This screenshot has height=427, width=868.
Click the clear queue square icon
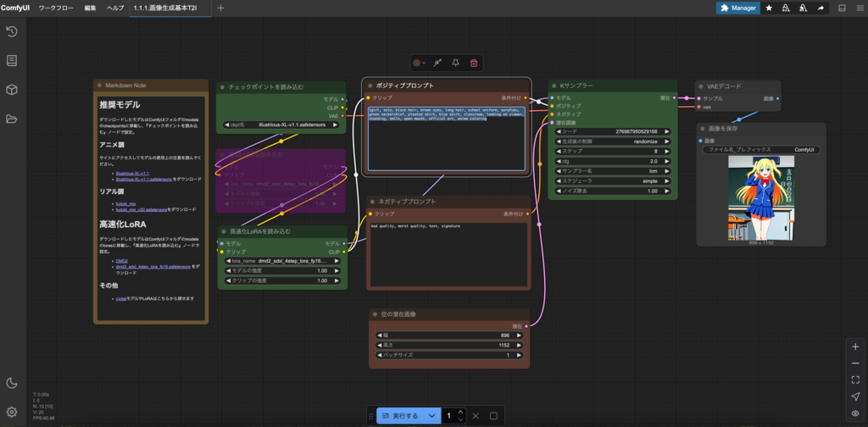[494, 415]
